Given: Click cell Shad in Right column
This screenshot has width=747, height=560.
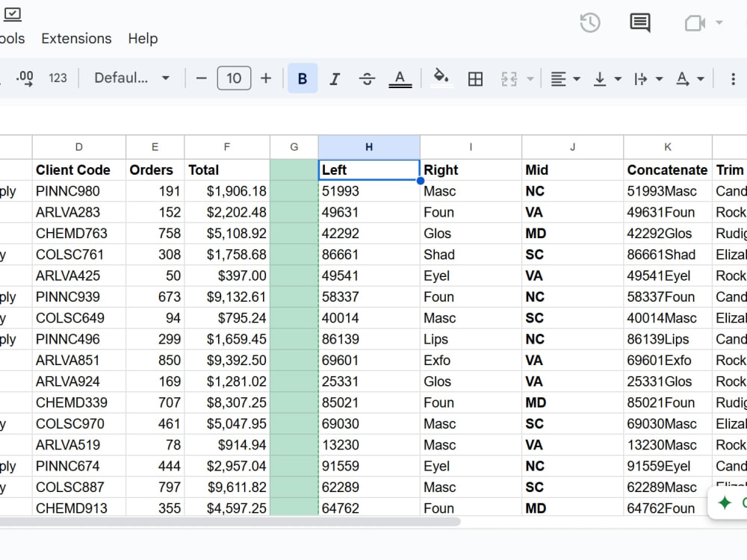Looking at the screenshot, I should (471, 255).
